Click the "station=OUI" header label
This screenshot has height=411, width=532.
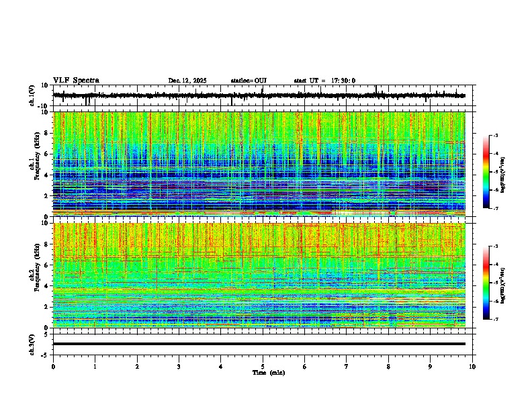coord(249,81)
